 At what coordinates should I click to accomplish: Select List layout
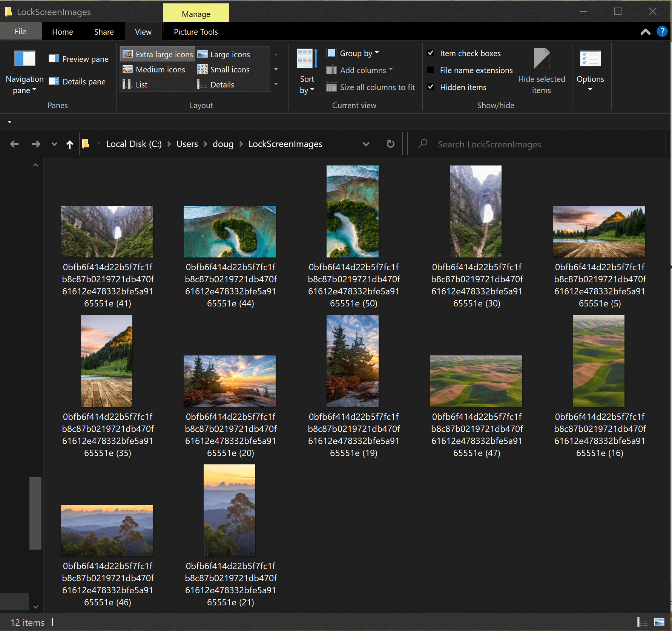pos(135,84)
